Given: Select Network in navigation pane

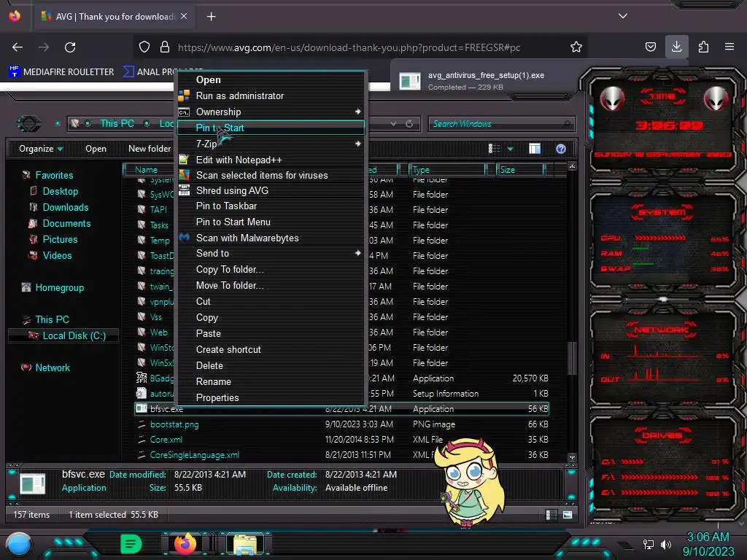Looking at the screenshot, I should tap(53, 367).
